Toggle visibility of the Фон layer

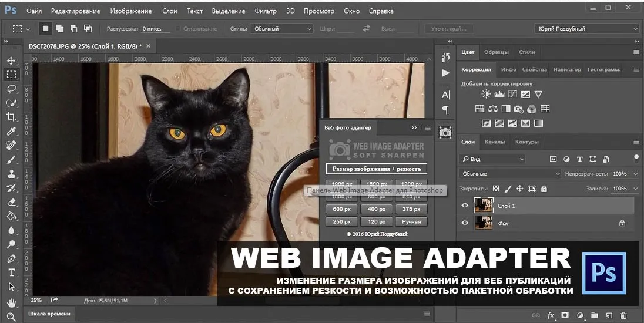click(x=465, y=223)
